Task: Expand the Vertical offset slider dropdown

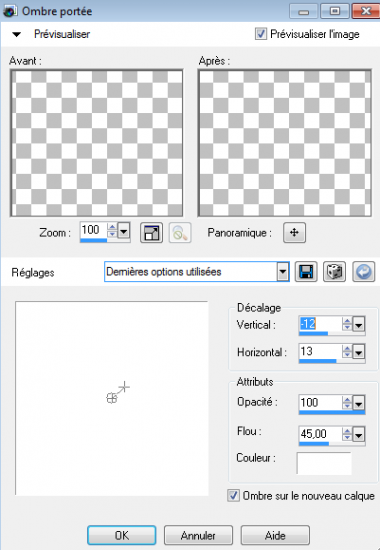Action: tap(358, 324)
